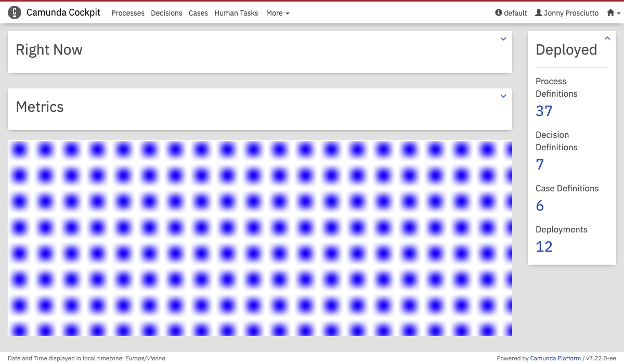This screenshot has width=624, height=364.
Task: Open the More dropdown menu
Action: click(277, 13)
